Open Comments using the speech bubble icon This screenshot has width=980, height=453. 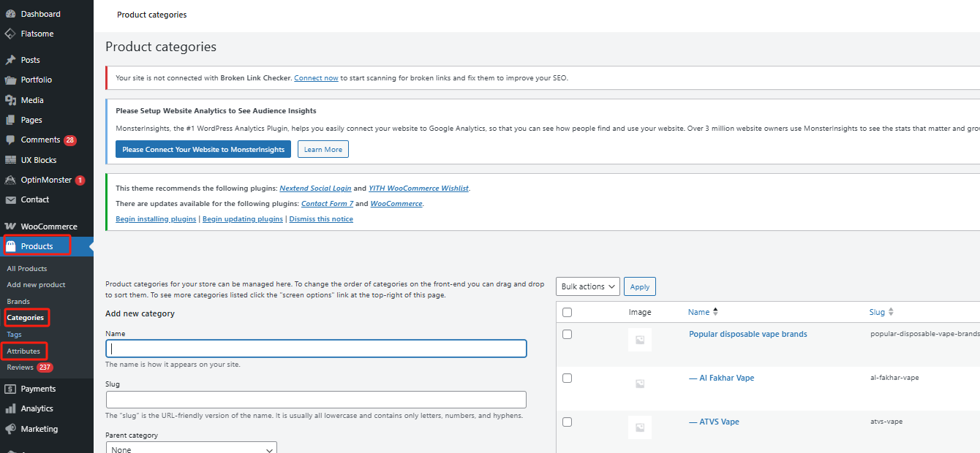(x=10, y=140)
